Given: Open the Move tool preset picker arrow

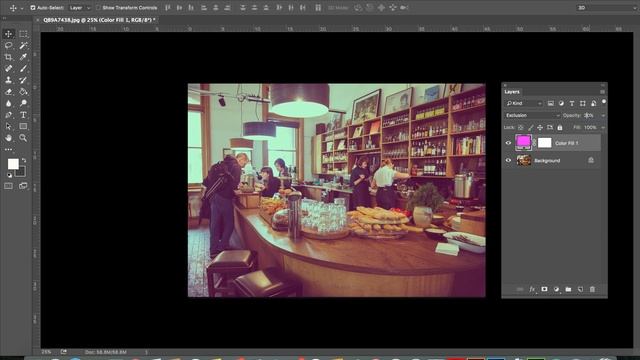Looking at the screenshot, I should click(22, 8).
